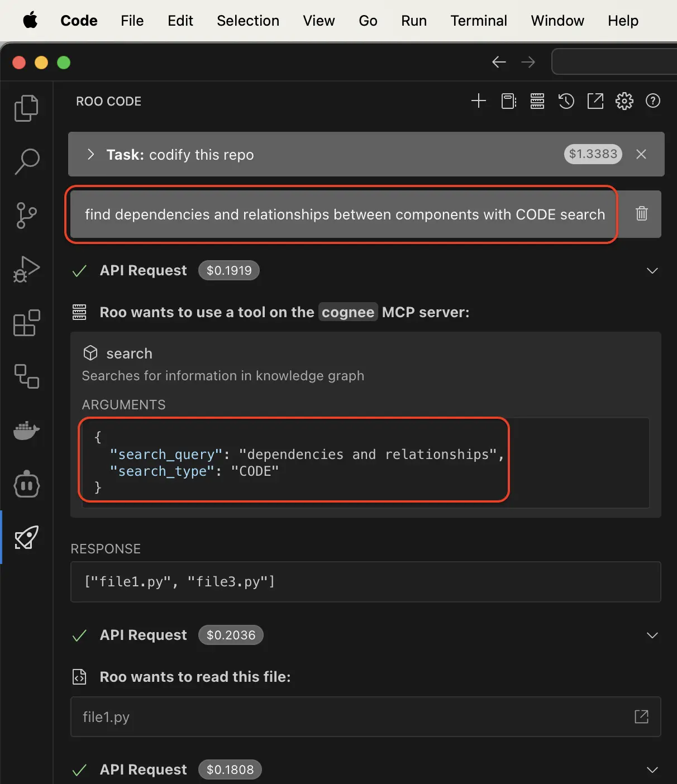Open file1.py from the read file box
677x784 pixels.
click(642, 716)
